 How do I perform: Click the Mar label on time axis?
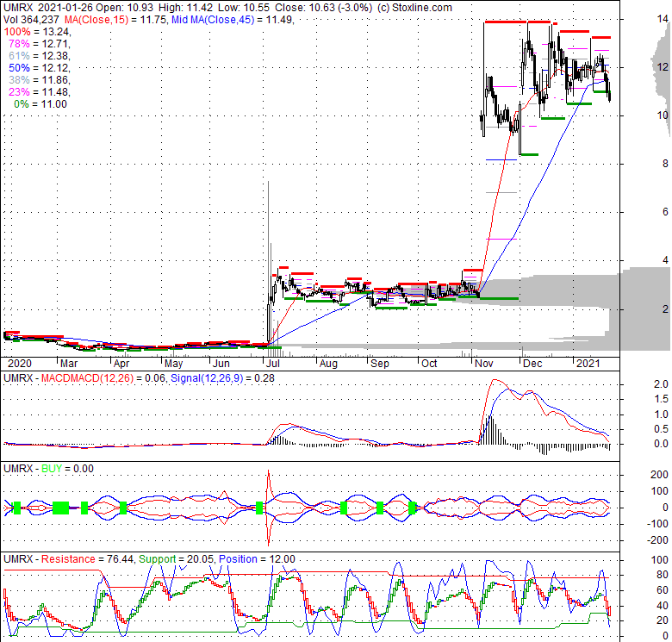[69, 364]
